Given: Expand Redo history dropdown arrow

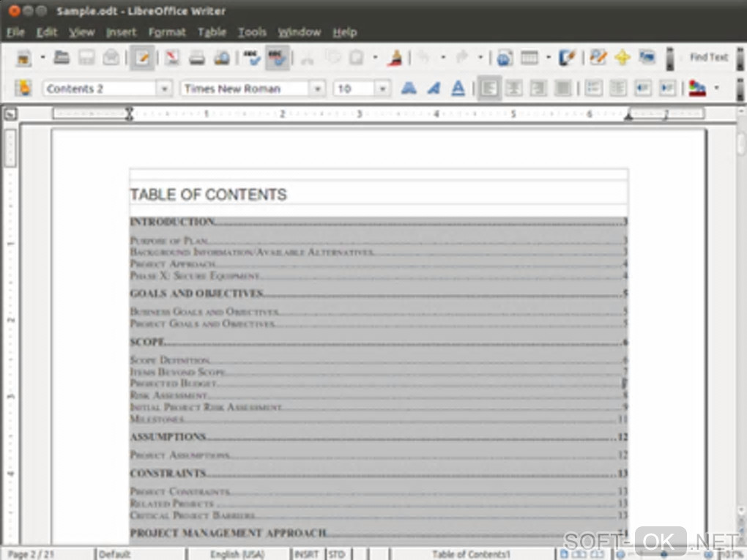Looking at the screenshot, I should coord(480,58).
